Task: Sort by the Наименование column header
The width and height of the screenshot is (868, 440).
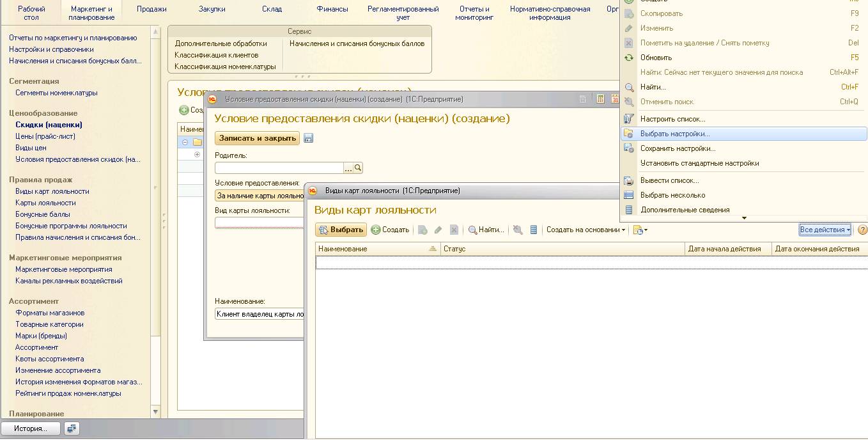Action: point(343,248)
